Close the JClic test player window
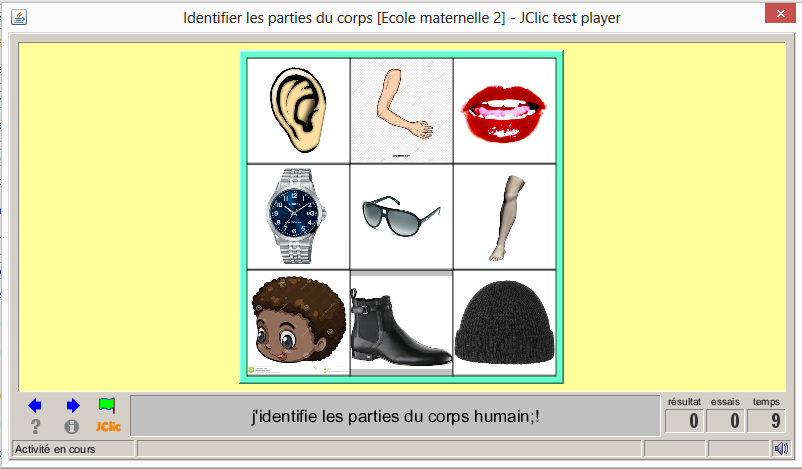This screenshot has height=469, width=802. tap(781, 14)
